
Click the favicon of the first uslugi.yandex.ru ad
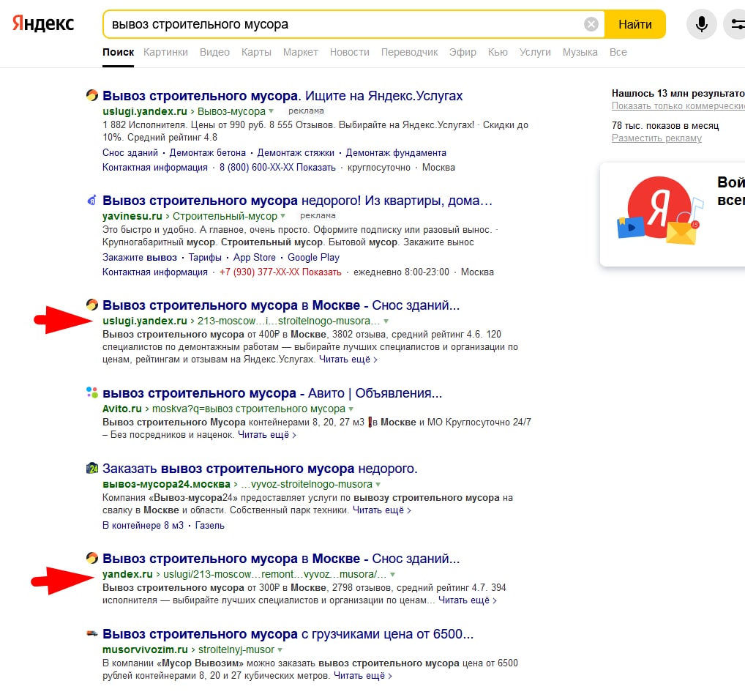point(92,95)
